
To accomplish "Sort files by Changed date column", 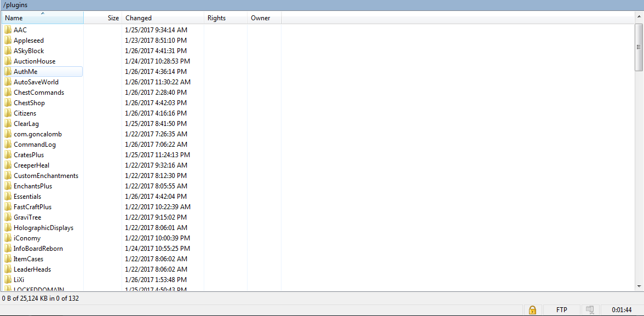I will point(163,18).
